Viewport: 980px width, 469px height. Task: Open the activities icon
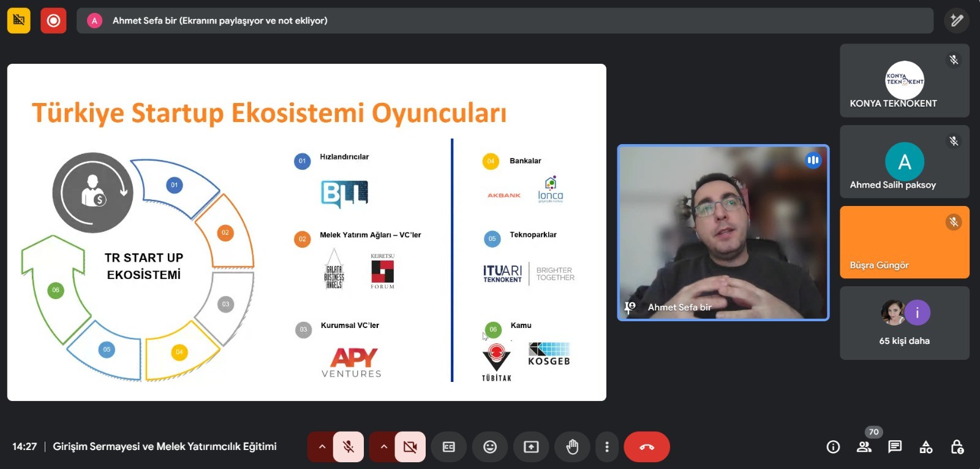pyautogui.click(x=926, y=447)
